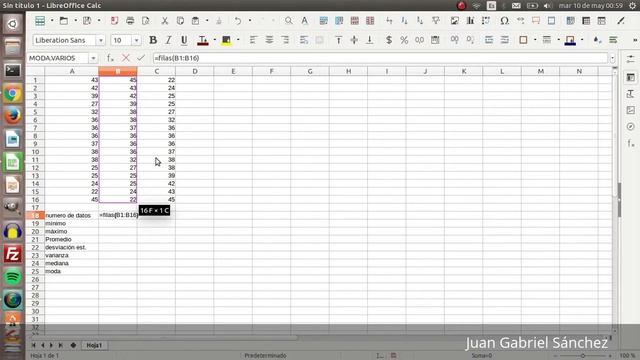This screenshot has height=360, width=640.
Task: Cut the selection
Action: coord(164,20)
